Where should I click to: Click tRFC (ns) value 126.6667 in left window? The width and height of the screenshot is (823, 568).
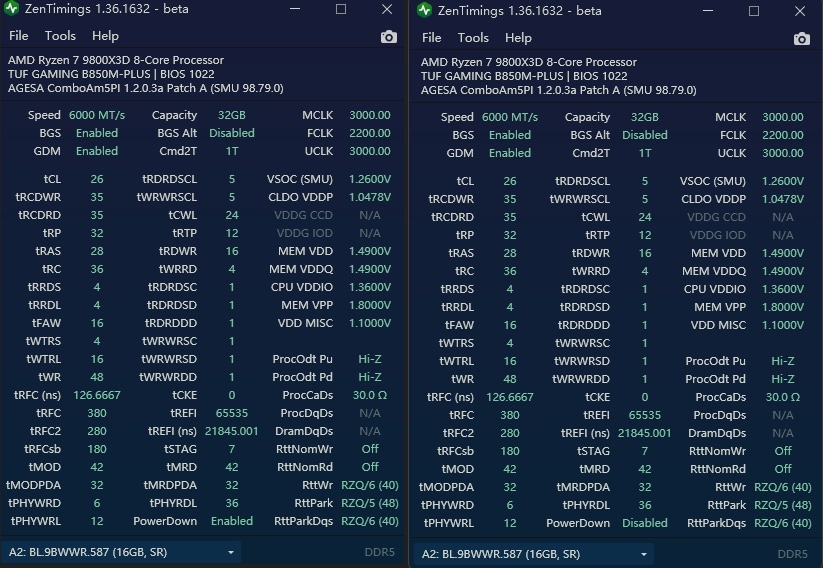pyautogui.click(x=97, y=395)
